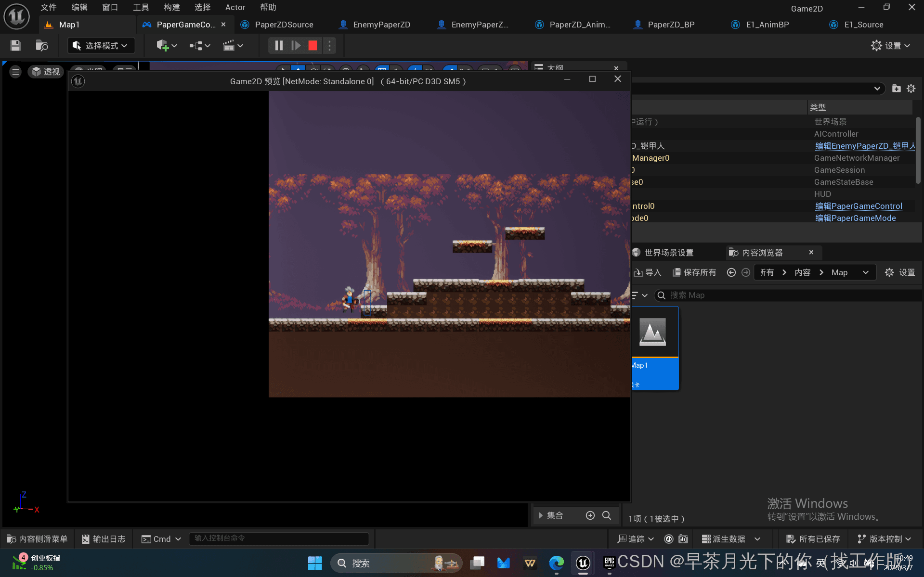Click the Unreal logo in preview window title
The height and width of the screenshot is (577, 924).
coord(78,81)
